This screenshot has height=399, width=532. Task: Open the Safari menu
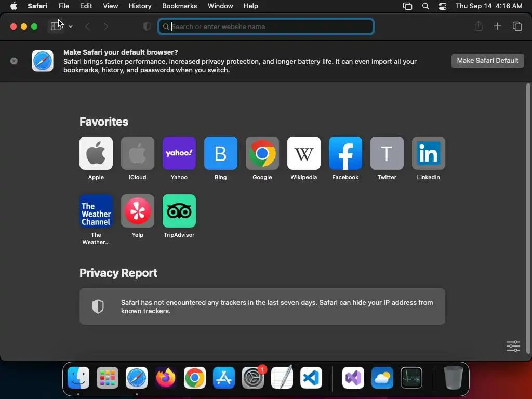tap(37, 6)
